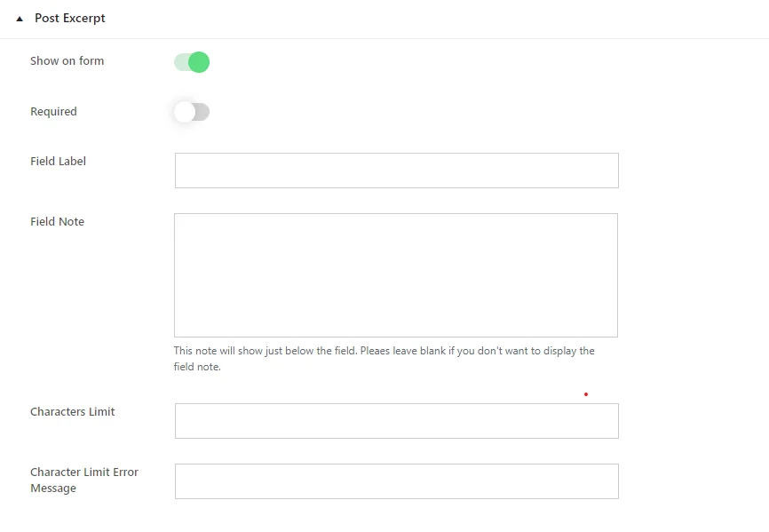769x532 pixels.
Task: Focus the Characters Limit input
Action: pos(397,421)
